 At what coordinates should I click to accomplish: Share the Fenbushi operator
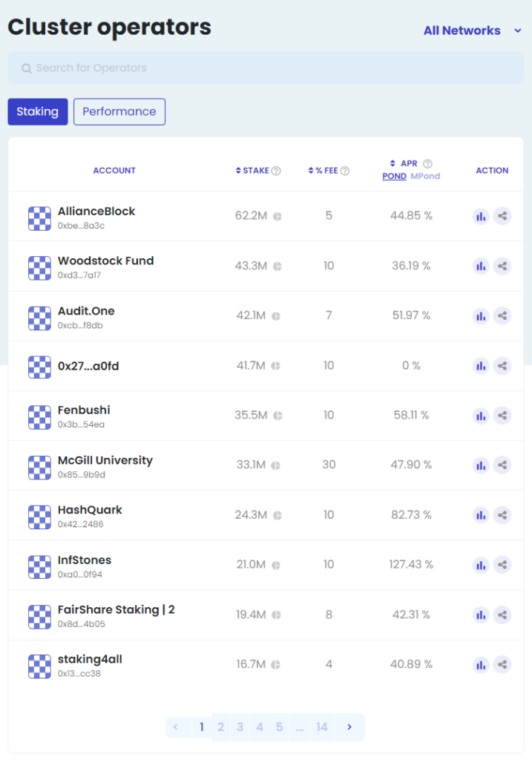(x=502, y=416)
